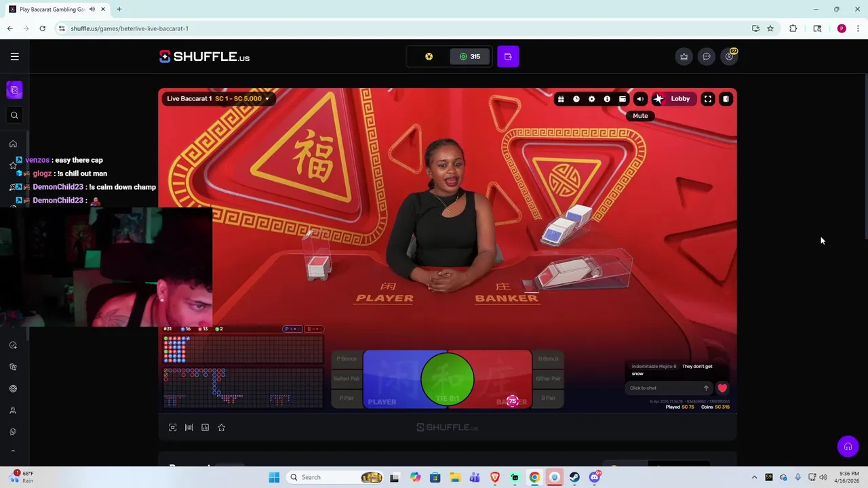
Task: Bookmark this page with the star
Action: (x=770, y=28)
